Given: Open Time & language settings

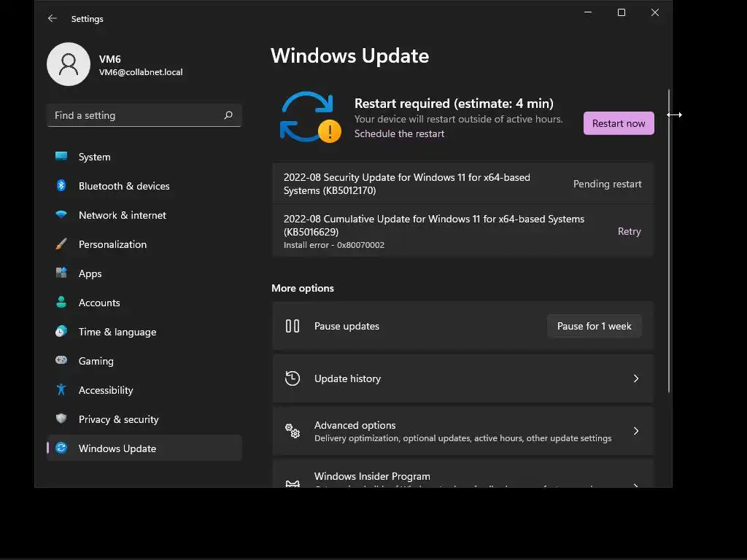Looking at the screenshot, I should [x=144, y=332].
